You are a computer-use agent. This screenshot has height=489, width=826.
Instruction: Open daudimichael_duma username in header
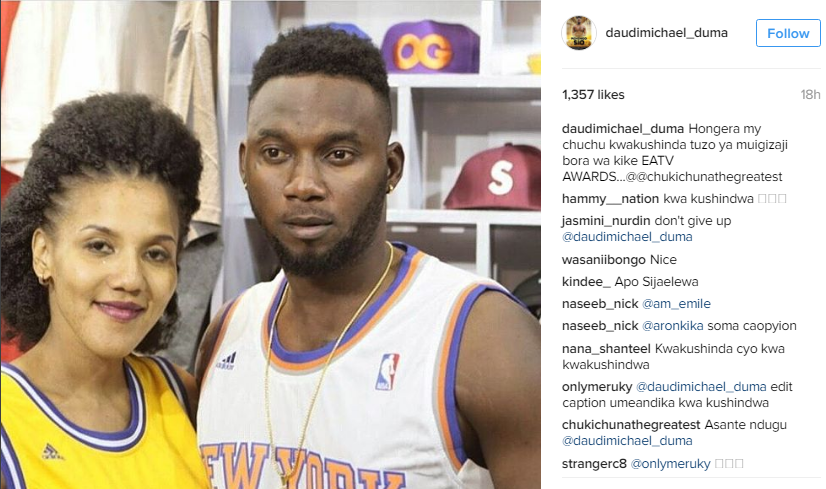tap(666, 33)
